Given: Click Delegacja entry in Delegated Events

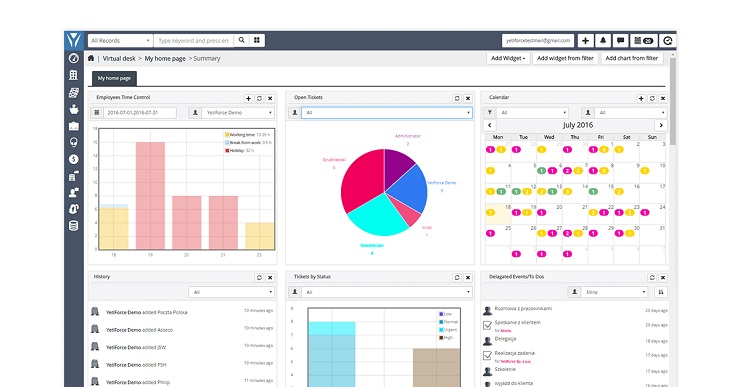Looking at the screenshot, I should (505, 339).
